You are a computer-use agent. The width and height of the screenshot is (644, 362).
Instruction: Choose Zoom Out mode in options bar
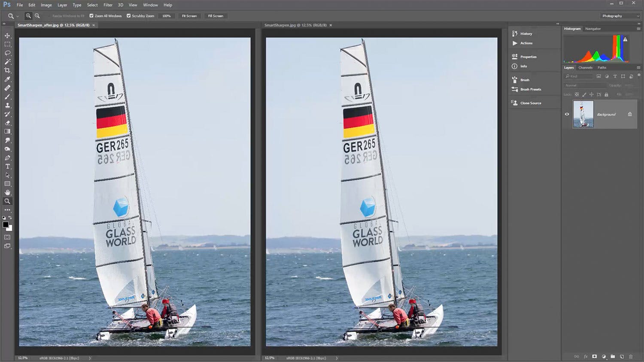[x=37, y=16]
